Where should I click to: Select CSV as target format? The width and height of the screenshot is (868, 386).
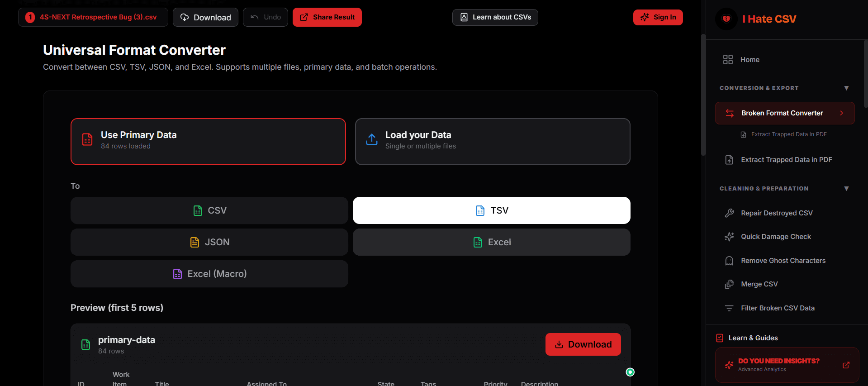pos(209,210)
